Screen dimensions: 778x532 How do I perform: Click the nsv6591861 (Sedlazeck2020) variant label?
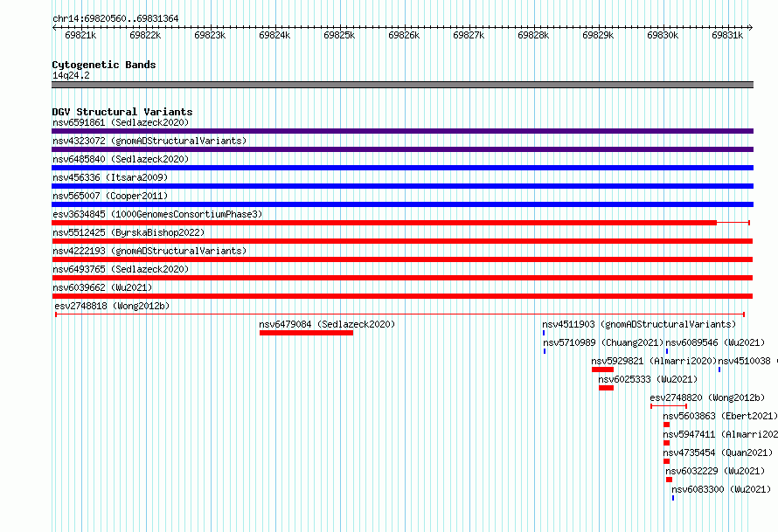121,122
